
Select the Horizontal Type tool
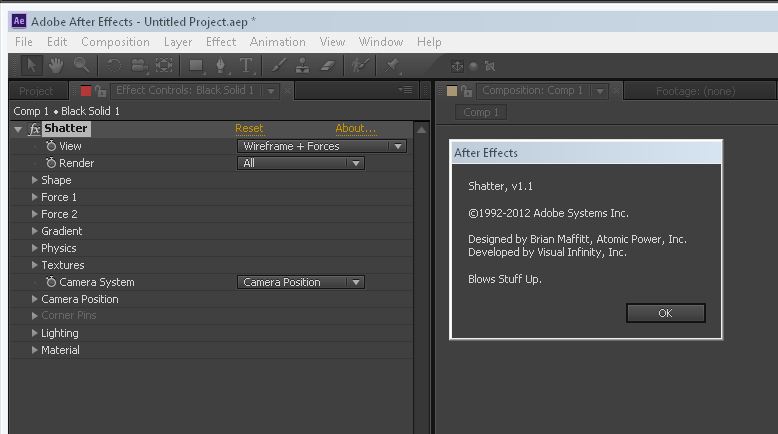click(x=246, y=65)
